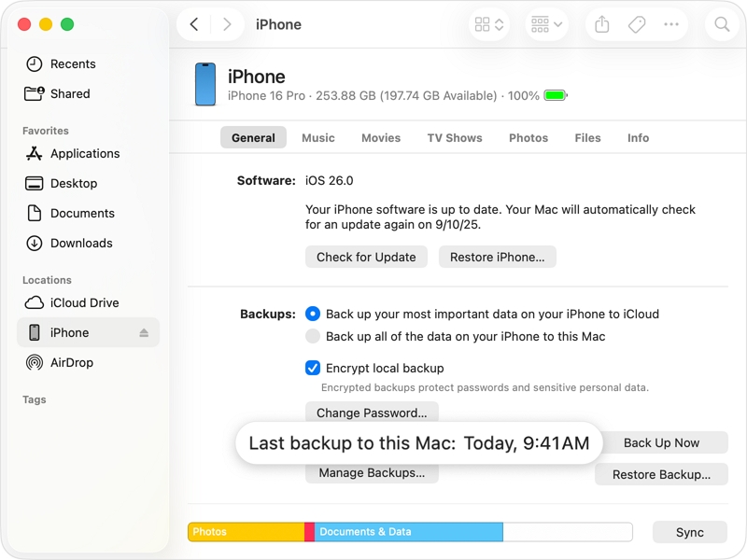Image resolution: width=747 pixels, height=560 pixels.
Task: Open iCloud Drive in the sidebar
Action: click(x=88, y=302)
